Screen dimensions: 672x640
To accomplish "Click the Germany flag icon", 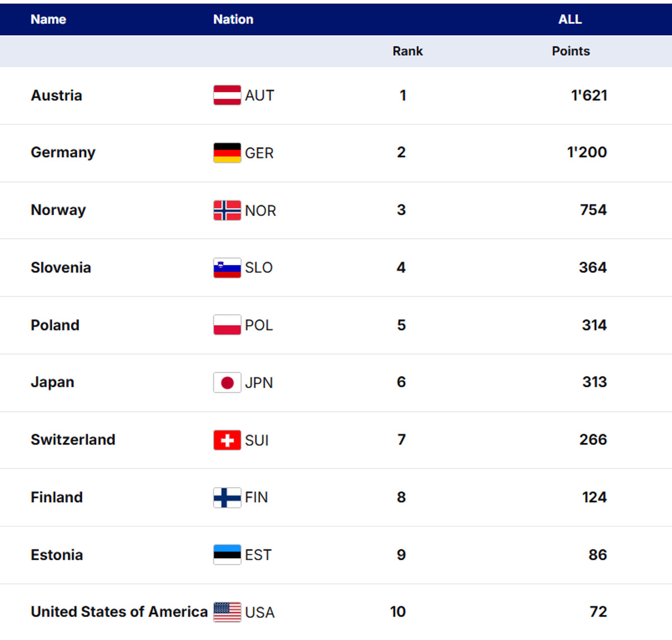I will pos(227,152).
